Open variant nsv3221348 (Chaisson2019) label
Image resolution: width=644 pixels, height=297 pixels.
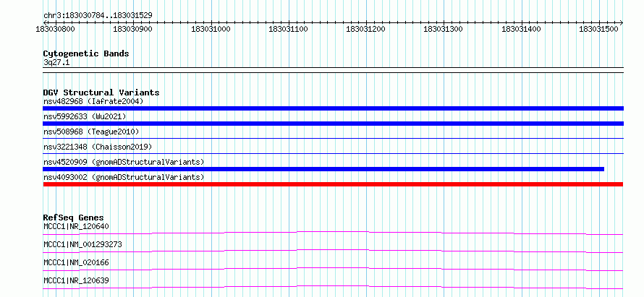98,147
